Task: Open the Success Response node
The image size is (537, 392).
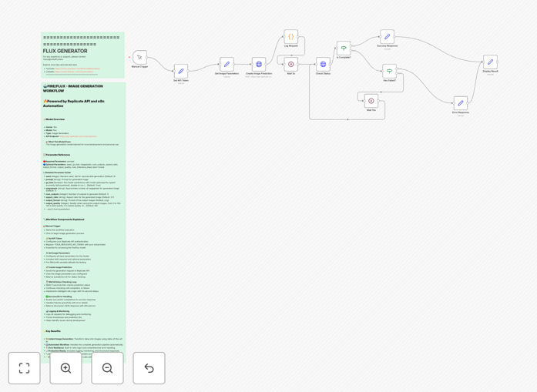Action: pyautogui.click(x=387, y=37)
